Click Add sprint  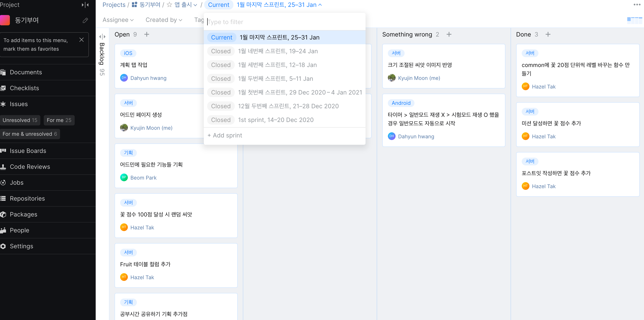click(225, 135)
